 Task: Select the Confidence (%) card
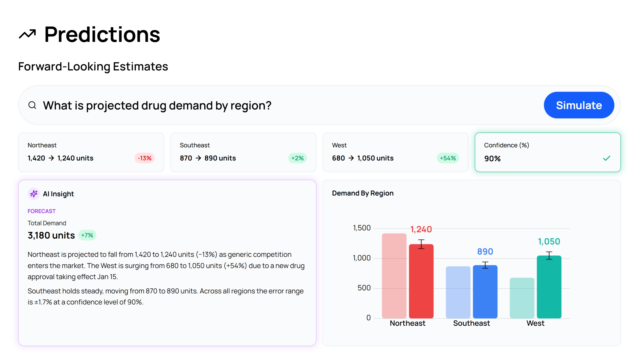point(547,152)
